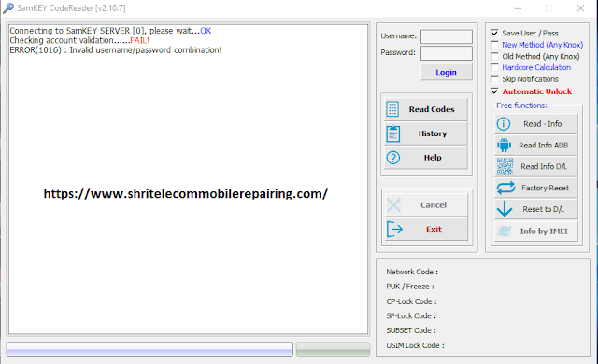Check the Skip Notifications option
The height and width of the screenshot is (364, 598).
coord(494,79)
